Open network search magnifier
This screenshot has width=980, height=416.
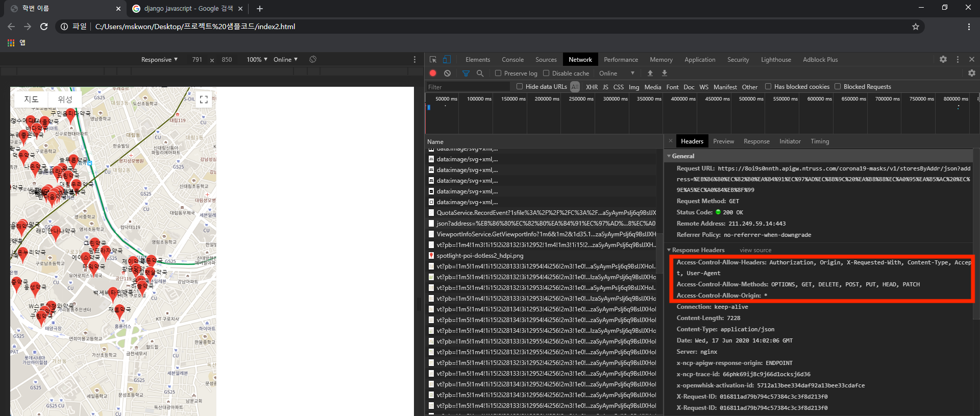[x=480, y=73]
